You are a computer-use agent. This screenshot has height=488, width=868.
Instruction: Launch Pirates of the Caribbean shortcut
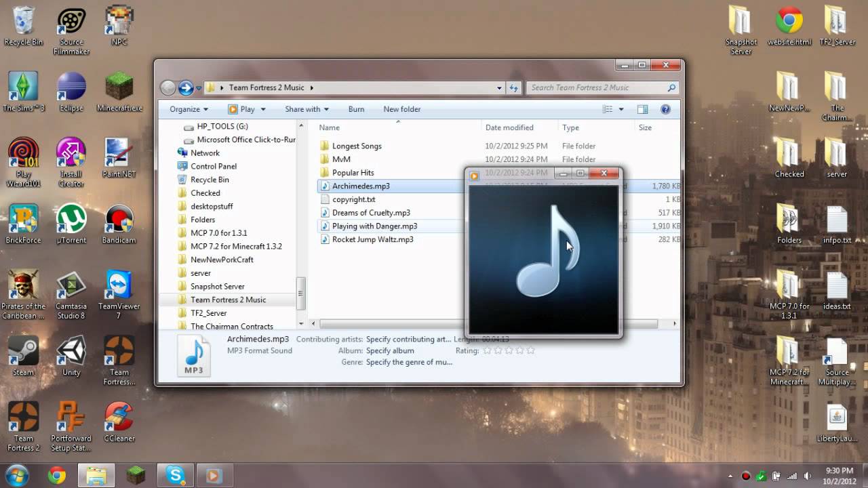[24, 295]
